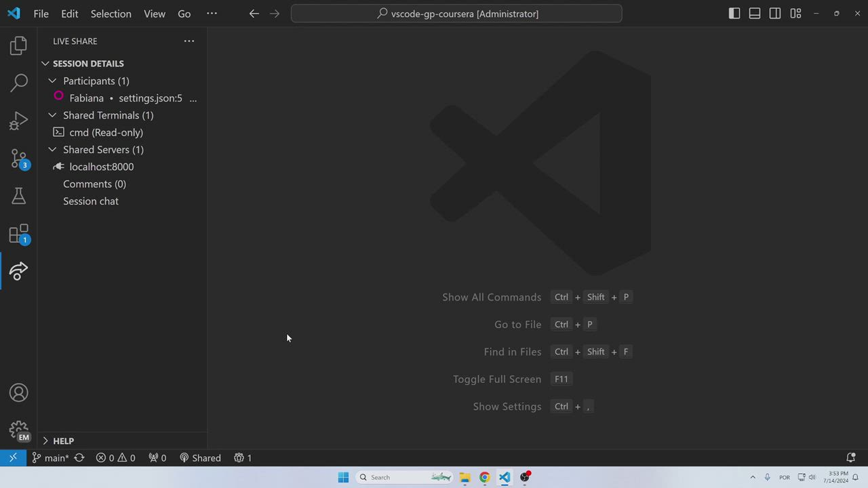The width and height of the screenshot is (868, 488).
Task: Go forward using the navigation arrow
Action: click(x=275, y=14)
